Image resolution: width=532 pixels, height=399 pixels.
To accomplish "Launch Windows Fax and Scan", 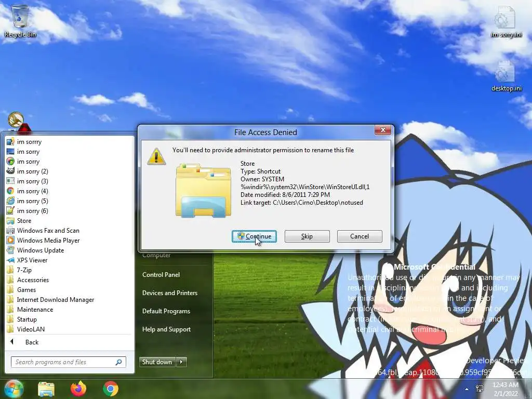I will 43,230.
